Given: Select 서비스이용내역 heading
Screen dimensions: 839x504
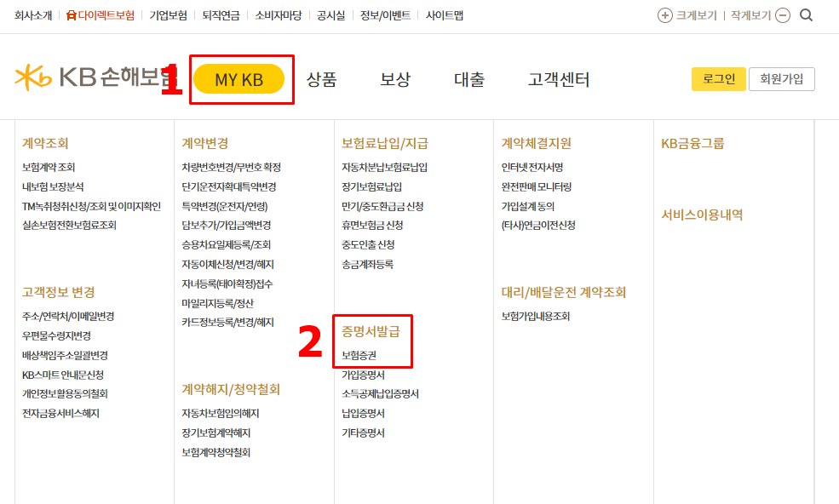Looking at the screenshot, I should (x=702, y=215).
